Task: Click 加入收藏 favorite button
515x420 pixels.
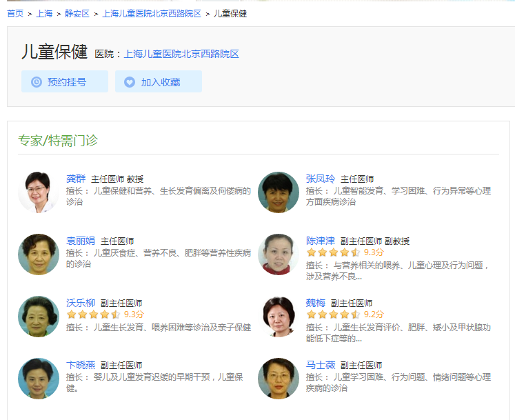Action: click(159, 81)
